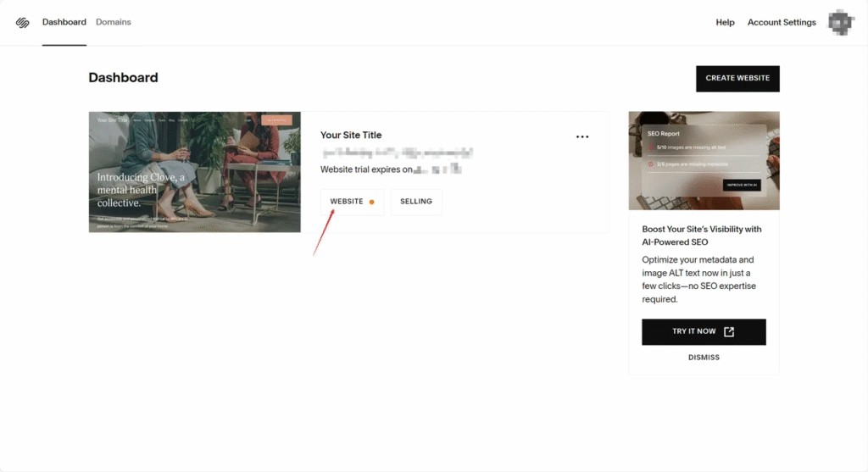Click the Dashboard page heading
The image size is (868, 472).
pyautogui.click(x=123, y=77)
